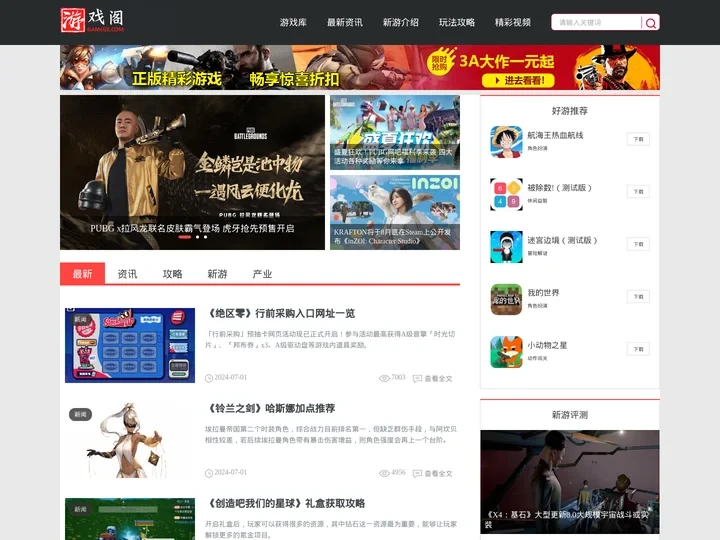Open article 《铃兰之剑》哈斯娜加点推荐
The width and height of the screenshot is (720, 540).
[x=272, y=408]
